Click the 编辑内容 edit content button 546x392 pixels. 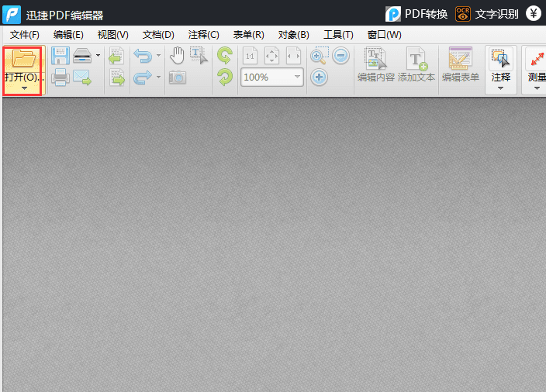(x=375, y=66)
